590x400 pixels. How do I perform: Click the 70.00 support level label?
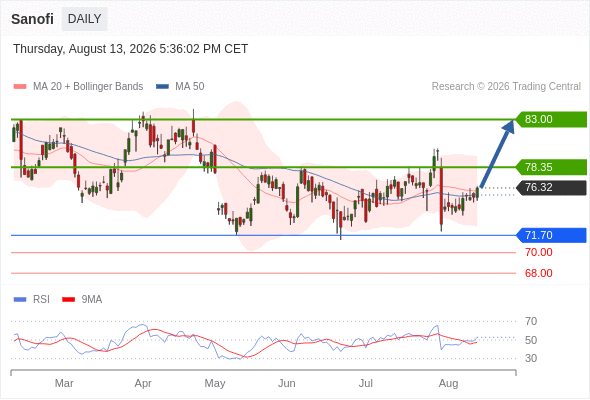(x=539, y=252)
